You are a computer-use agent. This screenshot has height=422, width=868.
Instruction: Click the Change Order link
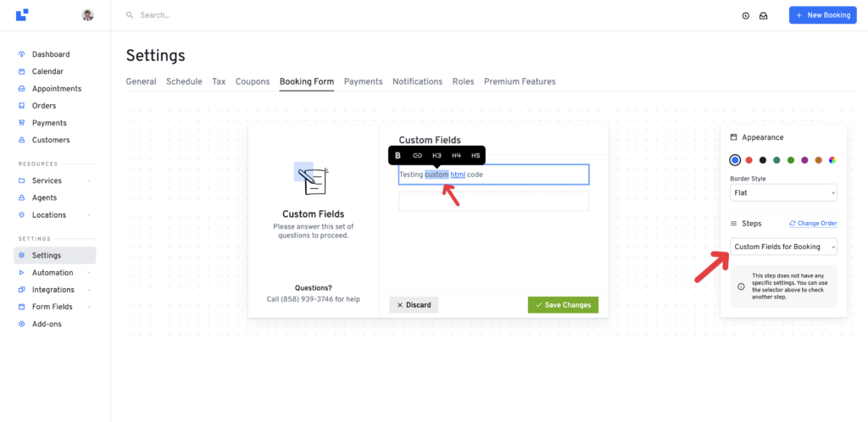pos(813,224)
